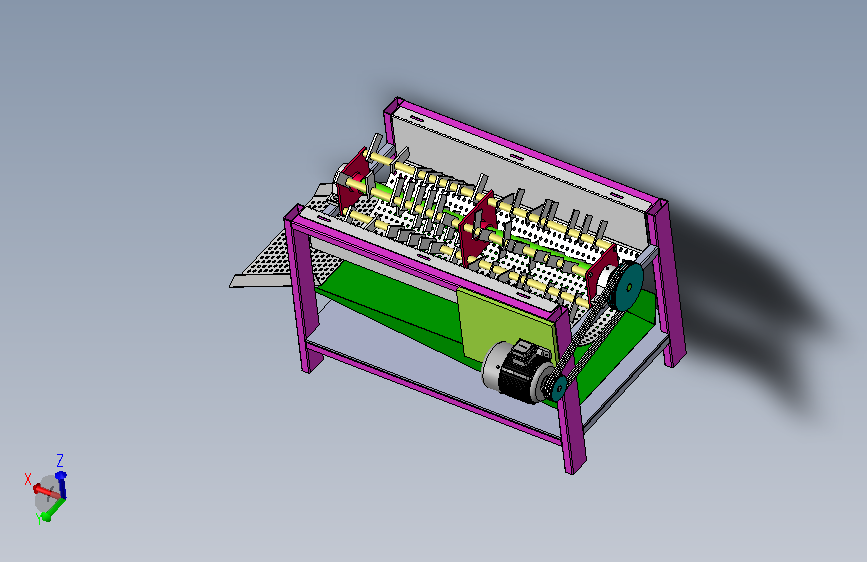Click the "Y" label on the triad
867x562 pixels.
tap(38, 519)
